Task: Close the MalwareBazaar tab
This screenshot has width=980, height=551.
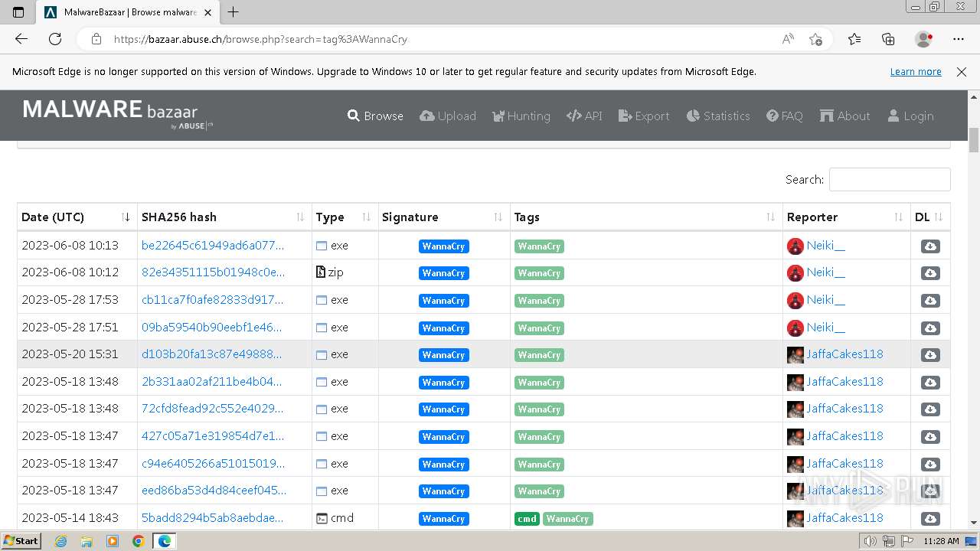Action: 207,12
